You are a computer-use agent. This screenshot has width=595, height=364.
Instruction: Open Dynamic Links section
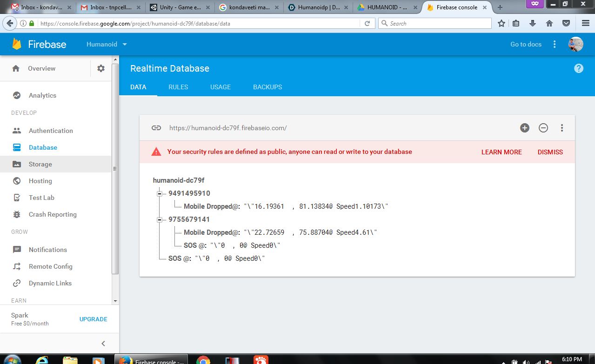[50, 283]
